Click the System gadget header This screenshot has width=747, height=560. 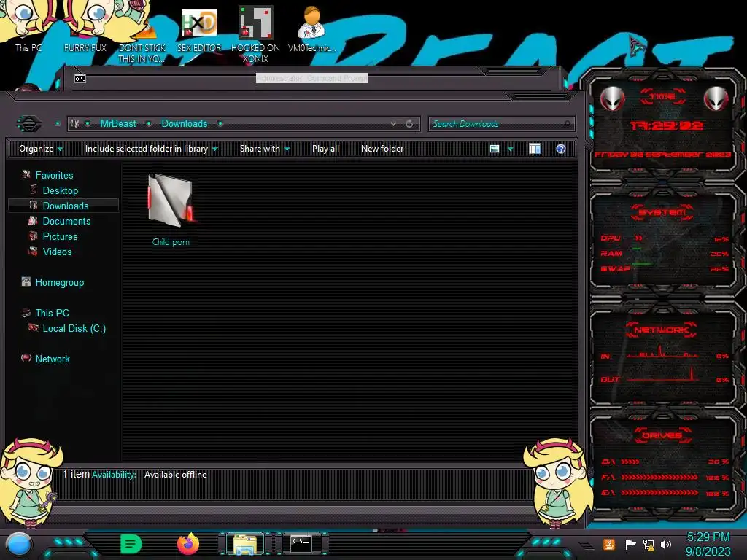[x=662, y=212]
